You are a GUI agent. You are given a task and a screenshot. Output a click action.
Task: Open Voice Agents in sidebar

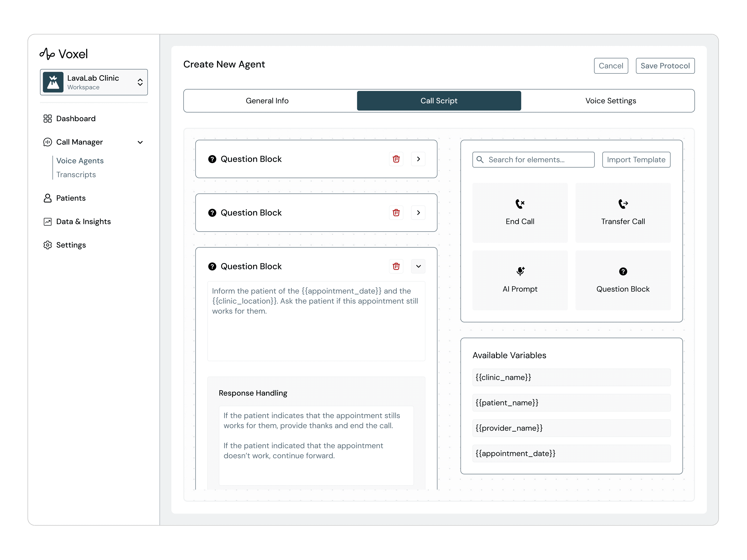[x=80, y=161]
